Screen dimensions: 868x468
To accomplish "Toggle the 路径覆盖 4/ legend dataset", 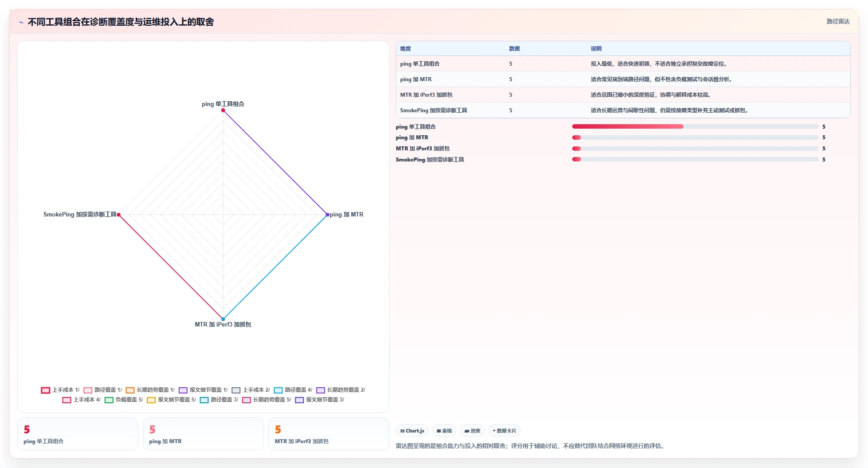I will click(293, 390).
